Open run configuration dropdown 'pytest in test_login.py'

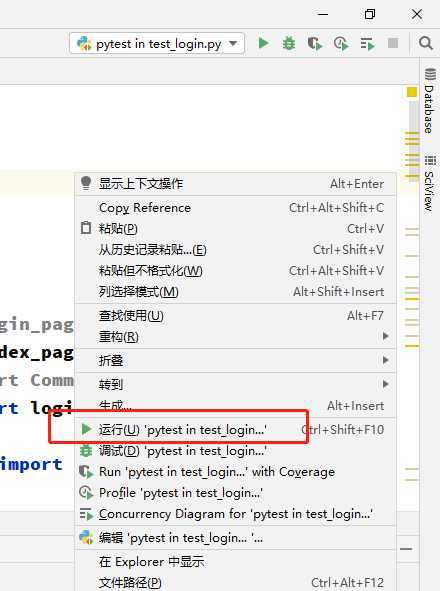(x=157, y=44)
